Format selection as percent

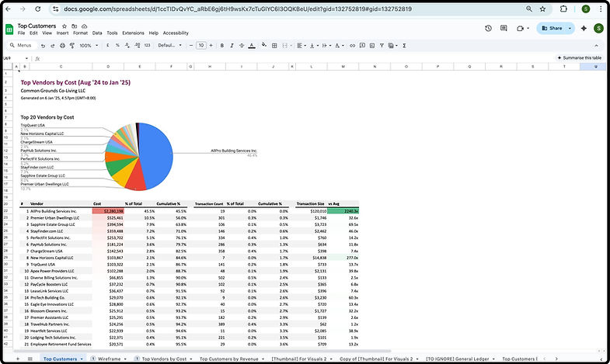(x=117, y=46)
